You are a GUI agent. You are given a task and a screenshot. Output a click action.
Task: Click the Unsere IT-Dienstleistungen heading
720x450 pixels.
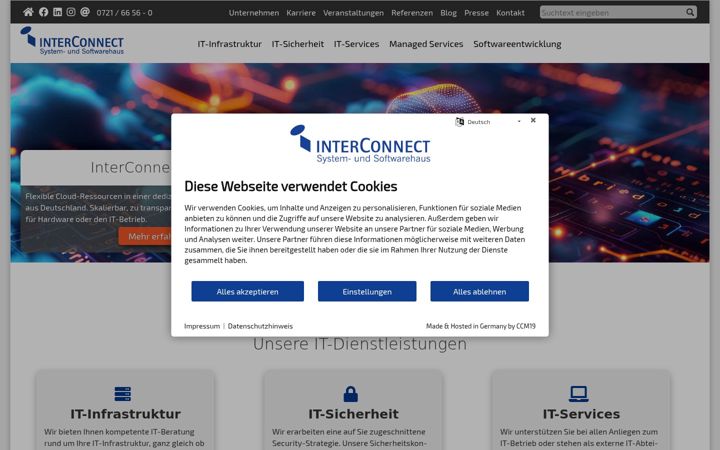(360, 344)
